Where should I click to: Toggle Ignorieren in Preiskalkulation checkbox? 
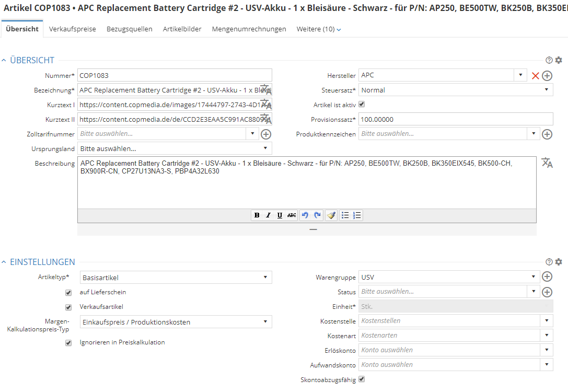[68, 343]
